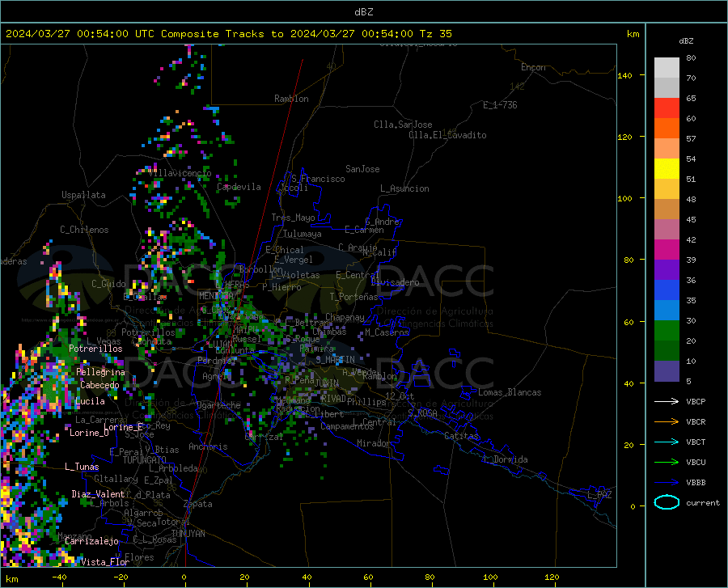Pick the lightest gray swatch atop the dBZ scale
Image resolution: width=728 pixels, height=588 pixels.
(x=667, y=68)
